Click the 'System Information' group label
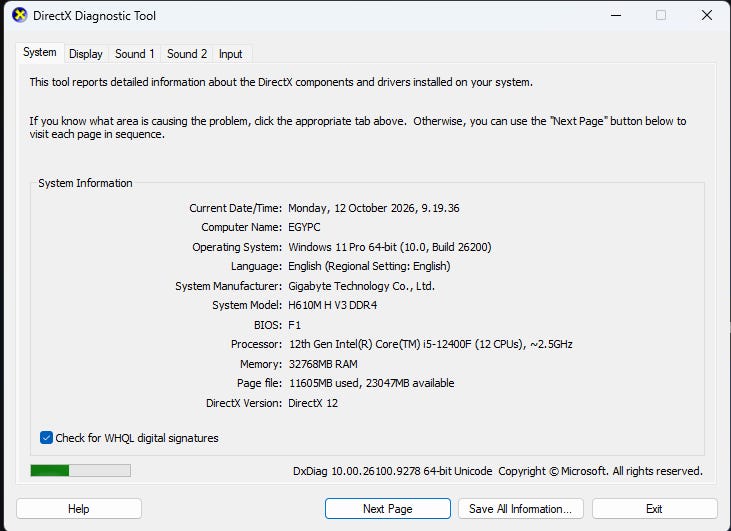The image size is (731, 531). (85, 183)
